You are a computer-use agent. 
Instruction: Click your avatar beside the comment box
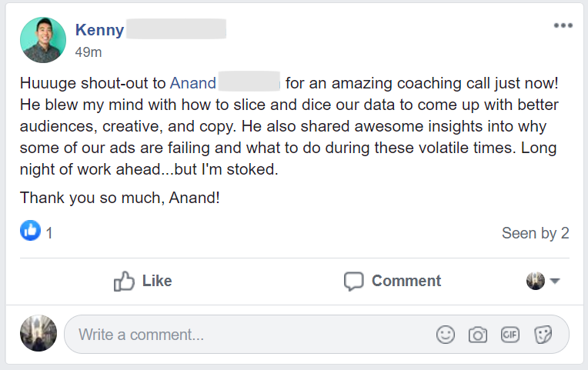coord(38,334)
